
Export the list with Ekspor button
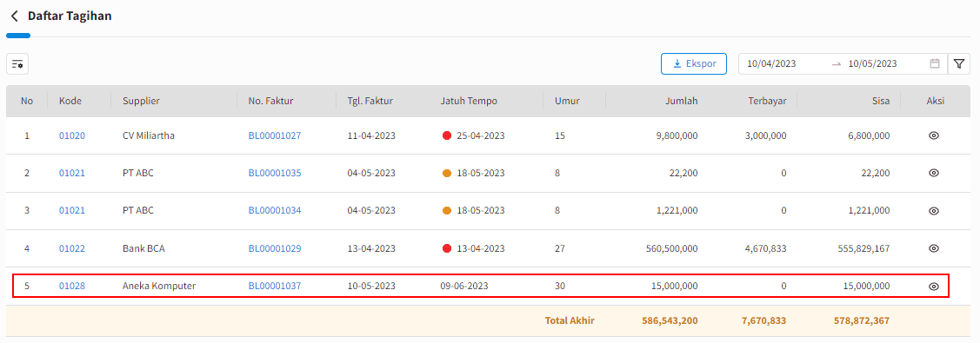pos(694,63)
